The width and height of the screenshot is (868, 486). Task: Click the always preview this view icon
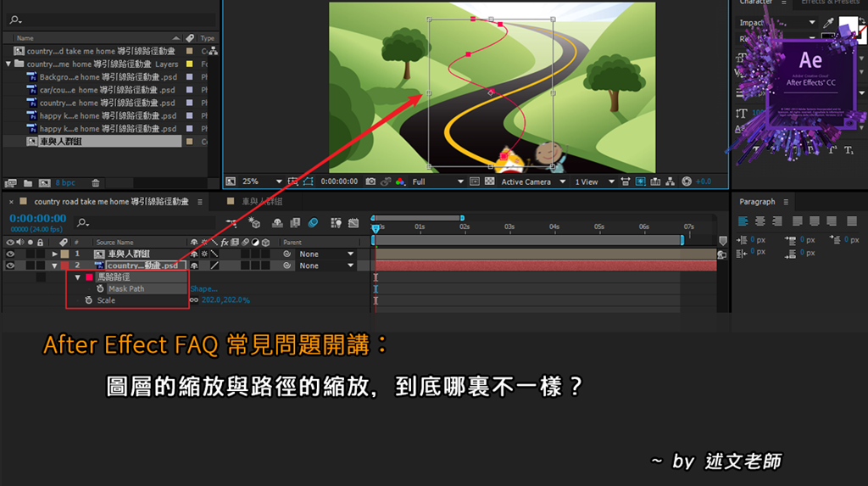pos(231,182)
